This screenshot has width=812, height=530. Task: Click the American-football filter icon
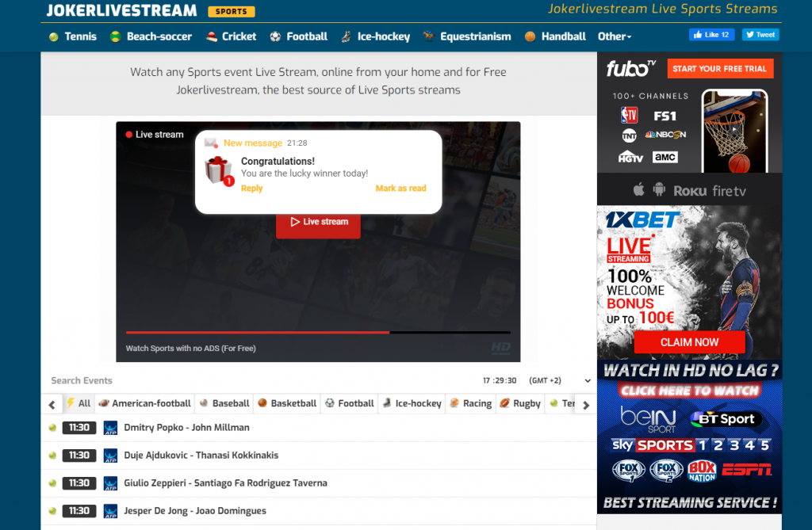(104, 403)
